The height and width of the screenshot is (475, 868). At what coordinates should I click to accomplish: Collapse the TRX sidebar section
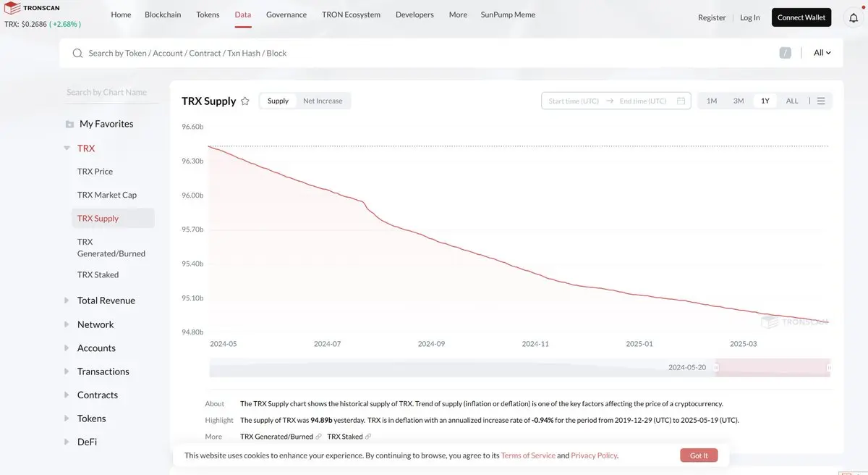coord(67,148)
